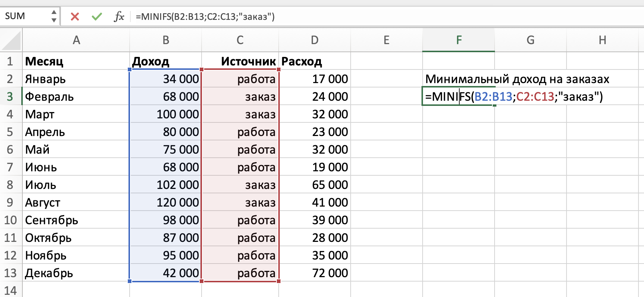The height and width of the screenshot is (297, 644).
Task: Click Name Box stepper up arrow
Action: (54, 12)
